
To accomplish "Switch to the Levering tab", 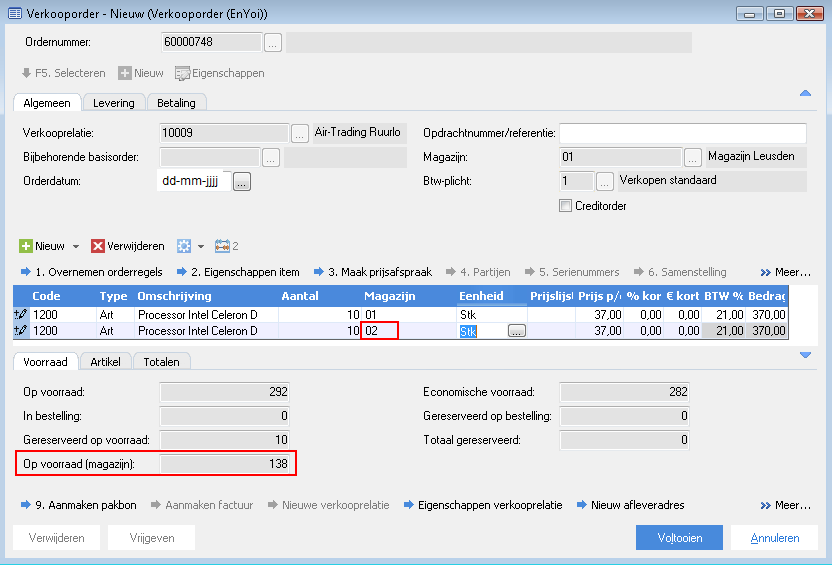I will tap(114, 103).
